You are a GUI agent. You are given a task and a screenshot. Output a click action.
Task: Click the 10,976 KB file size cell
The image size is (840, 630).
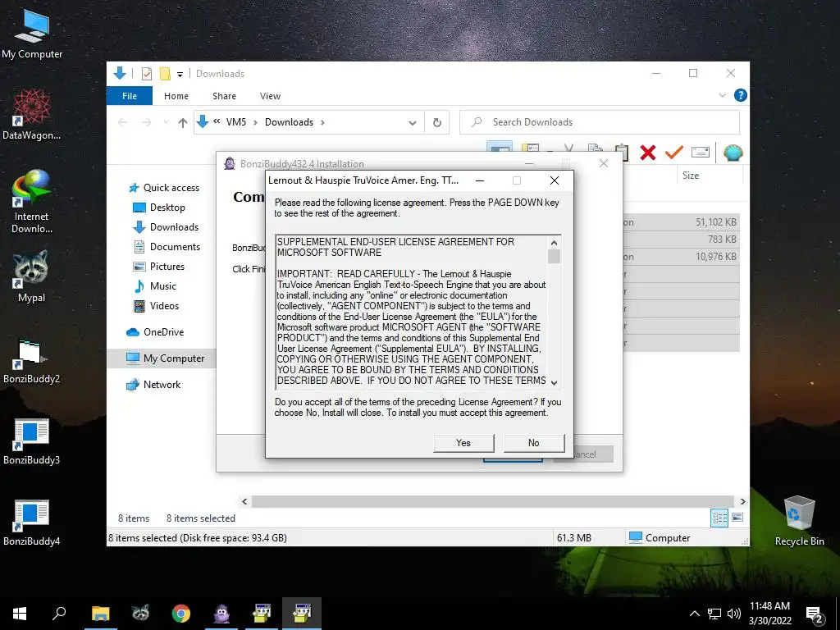[x=715, y=257]
